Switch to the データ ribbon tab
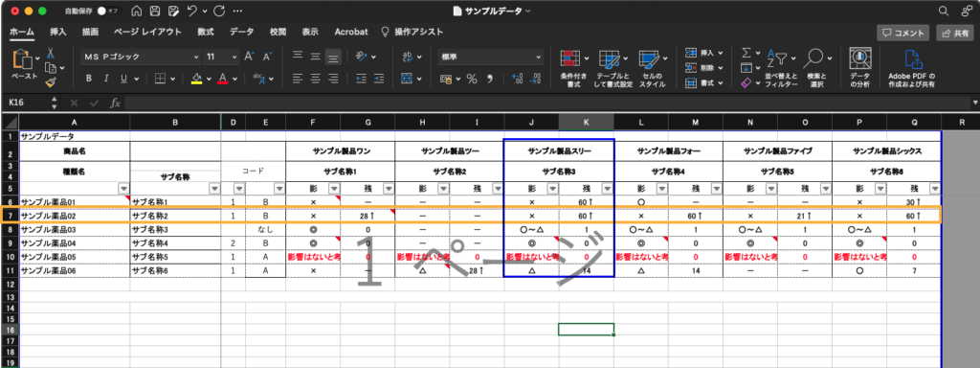The width and height of the screenshot is (980, 368). point(242,32)
